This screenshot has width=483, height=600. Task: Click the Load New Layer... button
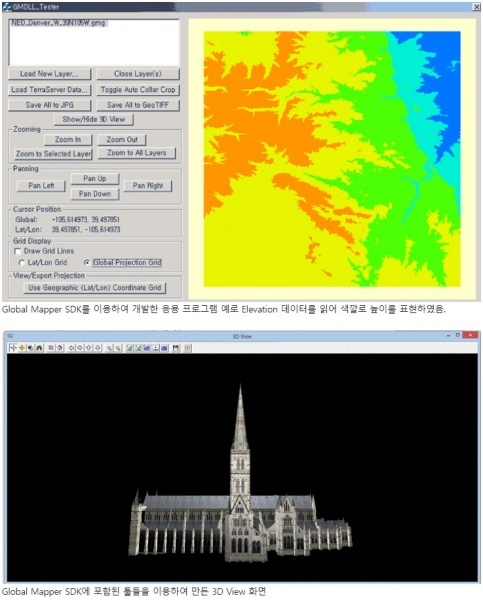(x=49, y=74)
